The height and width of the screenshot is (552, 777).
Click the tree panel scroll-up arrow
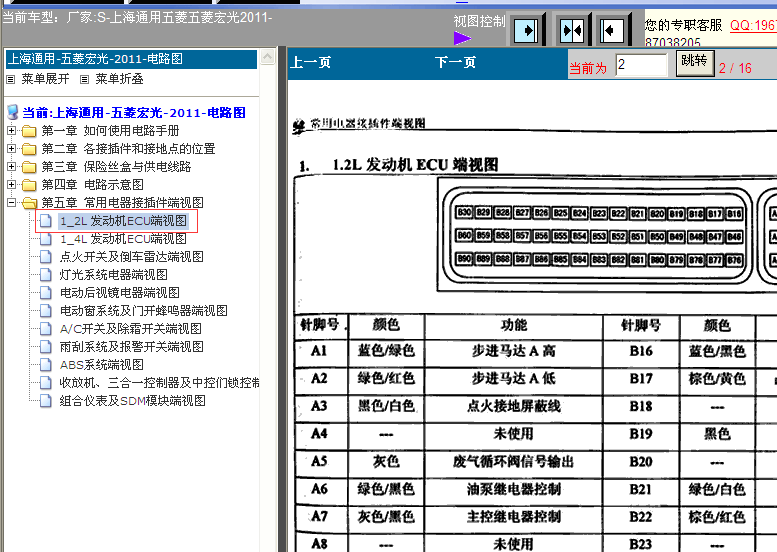267,57
